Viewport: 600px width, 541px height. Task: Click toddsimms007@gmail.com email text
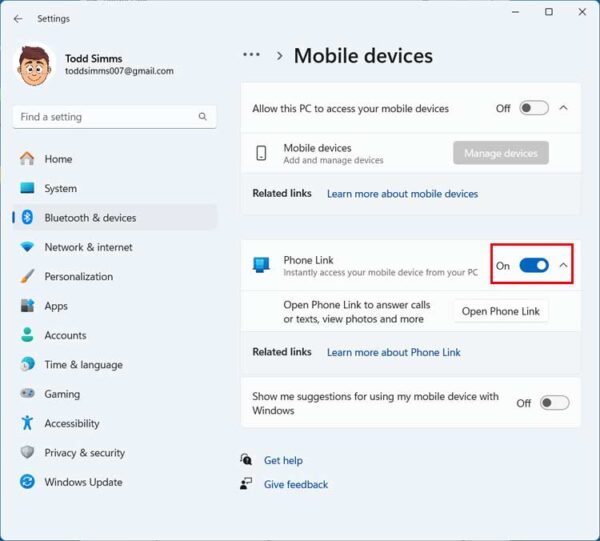[119, 71]
